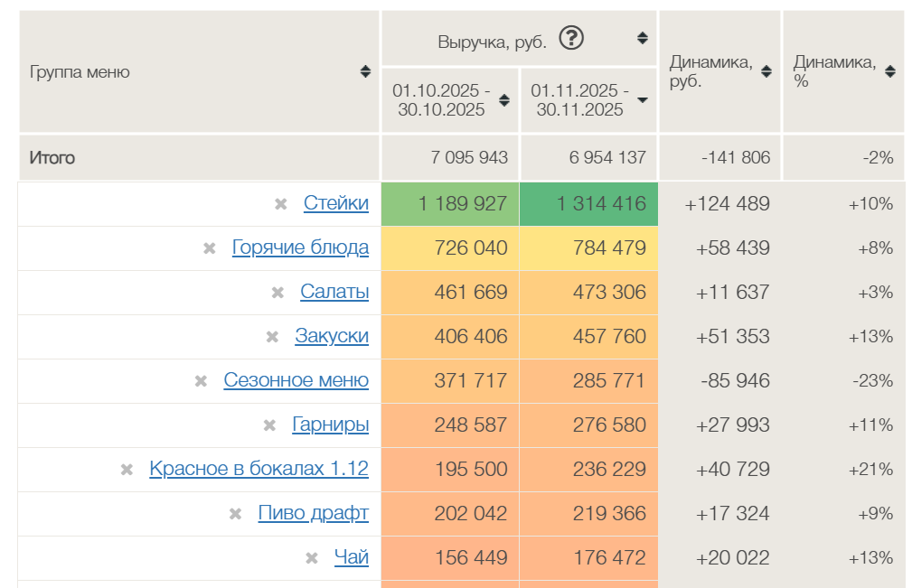Viewport: 912px width, 588px height.
Task: Click the x icon next to Чай
Action: point(312,558)
